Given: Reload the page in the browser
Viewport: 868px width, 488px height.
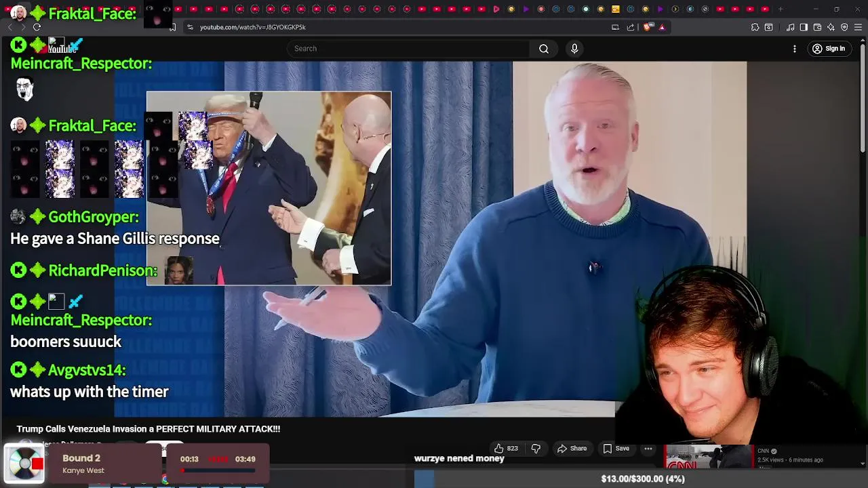Looking at the screenshot, I should click(x=37, y=27).
